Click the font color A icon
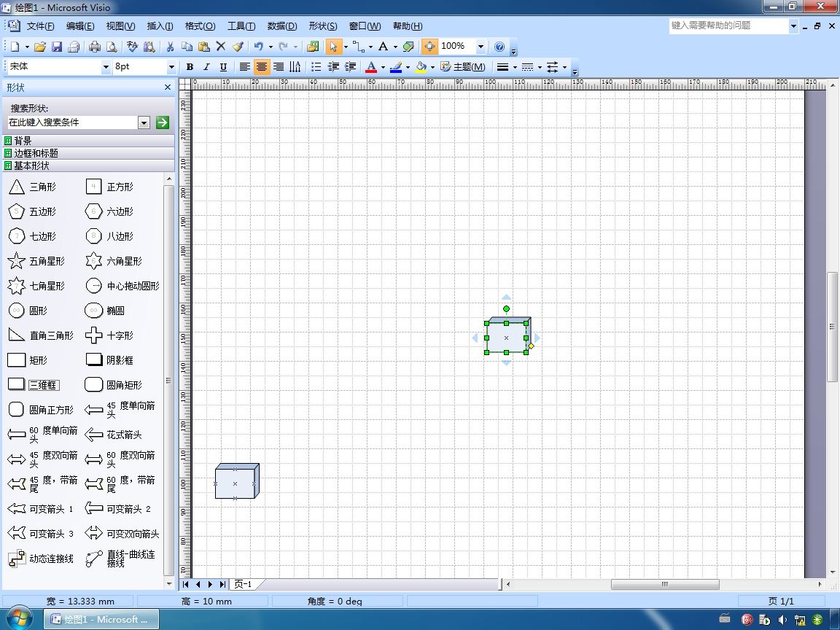This screenshot has height=630, width=840. (x=370, y=67)
